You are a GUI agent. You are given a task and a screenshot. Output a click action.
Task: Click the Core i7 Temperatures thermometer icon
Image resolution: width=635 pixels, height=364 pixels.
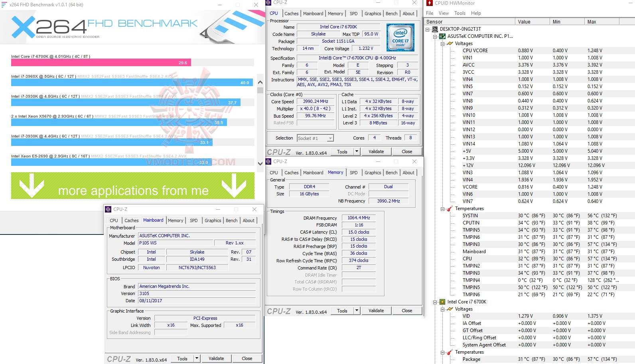click(x=450, y=352)
